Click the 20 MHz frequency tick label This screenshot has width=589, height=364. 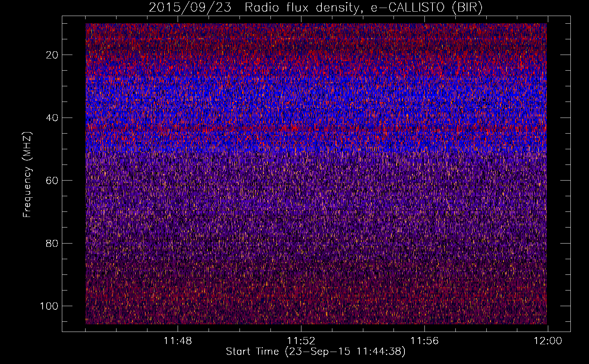pos(52,55)
